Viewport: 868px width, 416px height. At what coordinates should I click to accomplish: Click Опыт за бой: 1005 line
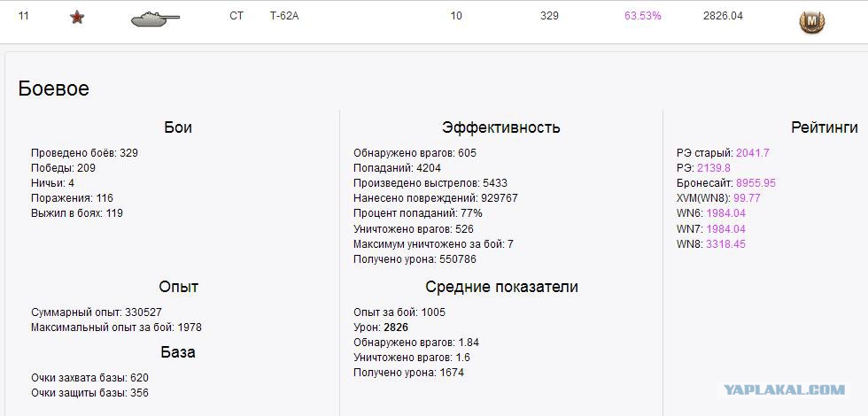399,312
